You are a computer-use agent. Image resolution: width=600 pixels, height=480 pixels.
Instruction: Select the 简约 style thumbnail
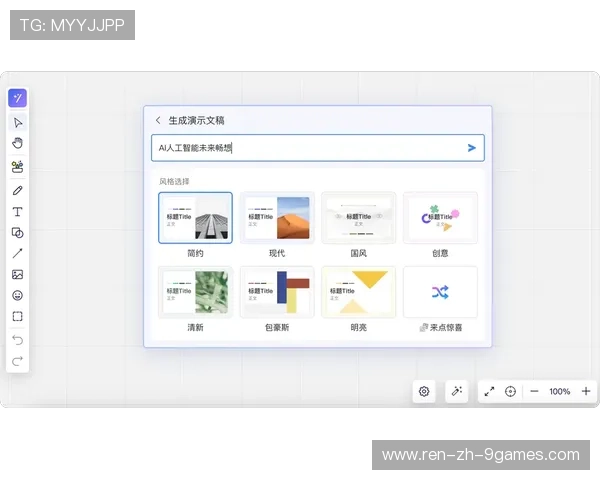click(195, 218)
